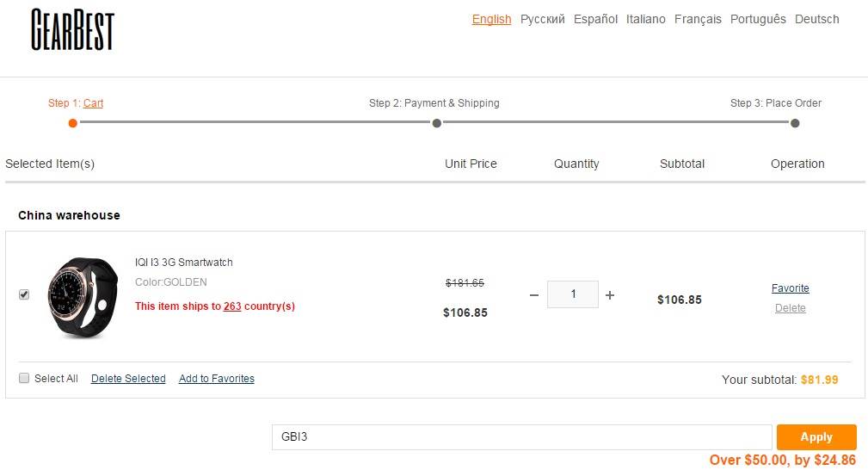The image size is (868, 470).
Task: Click the GearBest logo
Action: coord(73,31)
